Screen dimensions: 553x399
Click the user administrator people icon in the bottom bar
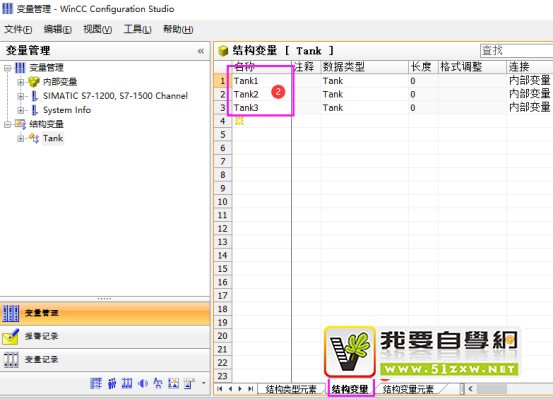point(112,383)
